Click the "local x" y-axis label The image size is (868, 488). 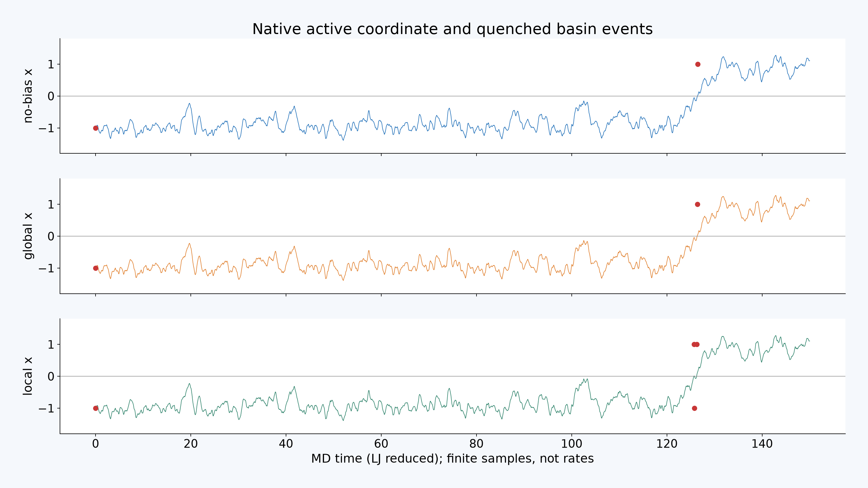pos(28,376)
